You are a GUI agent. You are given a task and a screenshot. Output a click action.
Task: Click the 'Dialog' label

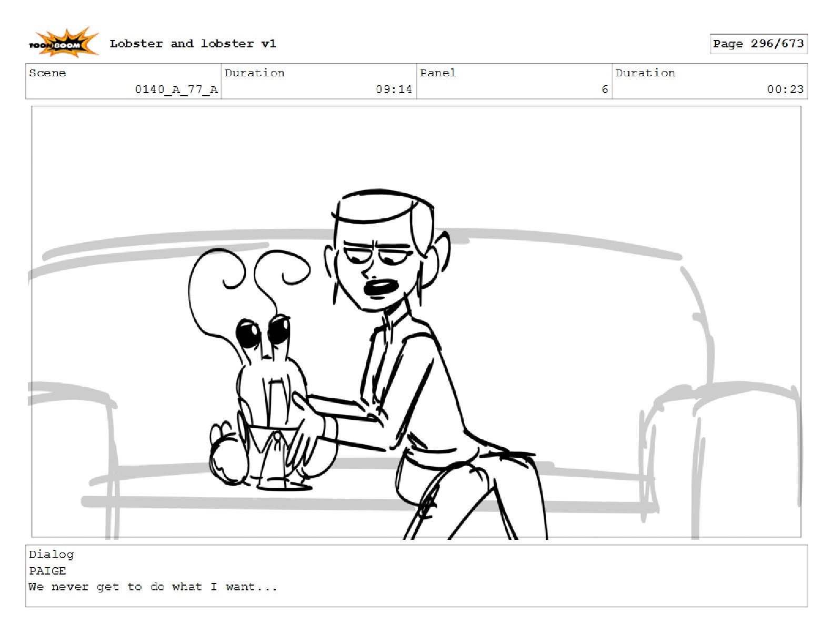click(51, 555)
